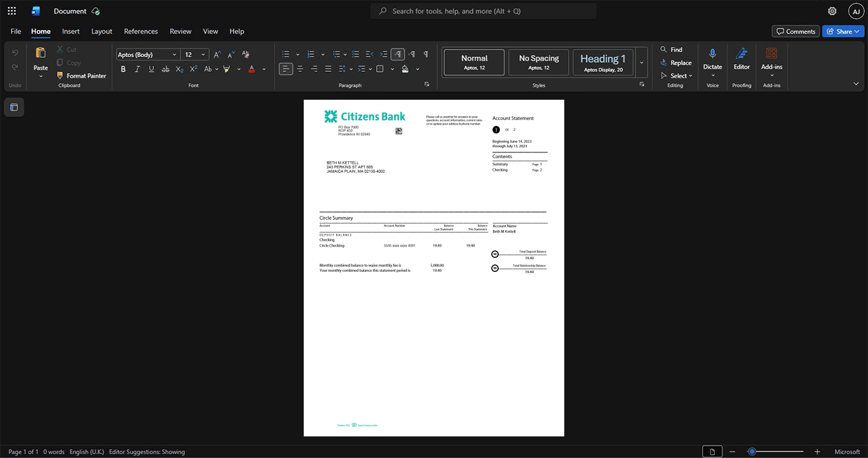Apply the Normal style

pos(474,63)
